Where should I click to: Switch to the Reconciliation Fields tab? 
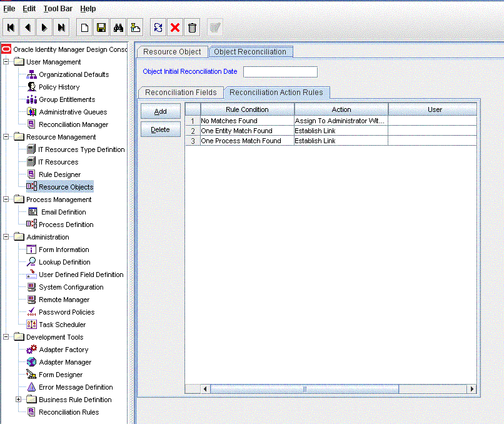(x=181, y=93)
